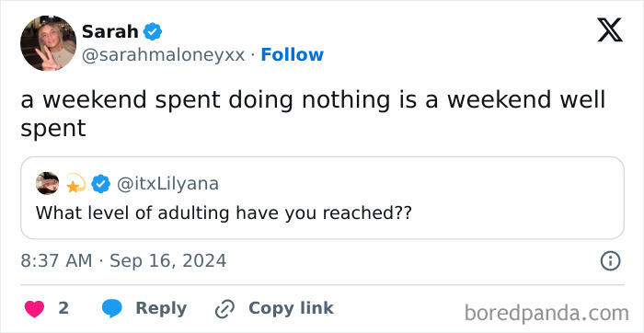Click the star emoji in quoted tweet
The width and height of the screenshot is (644, 333).
click(x=75, y=184)
